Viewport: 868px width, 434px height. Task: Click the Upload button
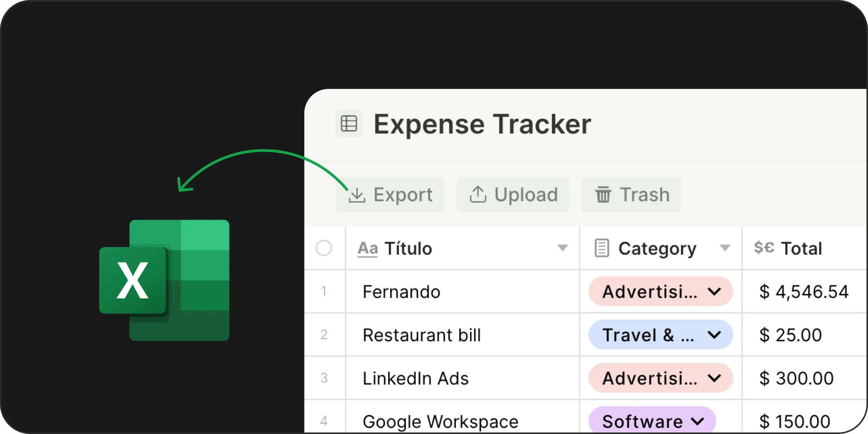point(513,194)
